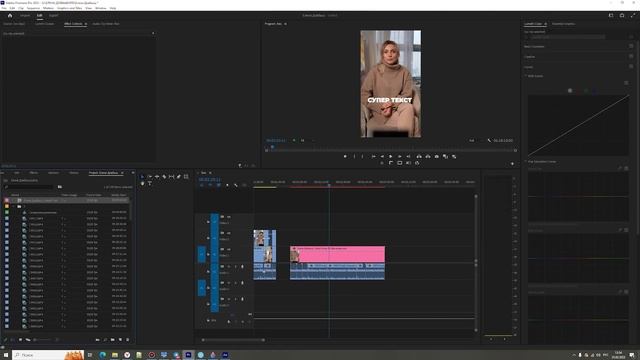Select the Pen tool
The height and width of the screenshot is (360, 640).
[179, 177]
